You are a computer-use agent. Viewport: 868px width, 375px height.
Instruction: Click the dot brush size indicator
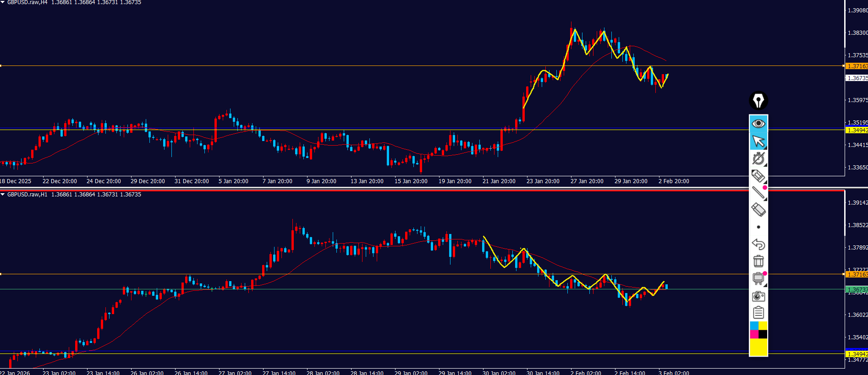(758, 227)
